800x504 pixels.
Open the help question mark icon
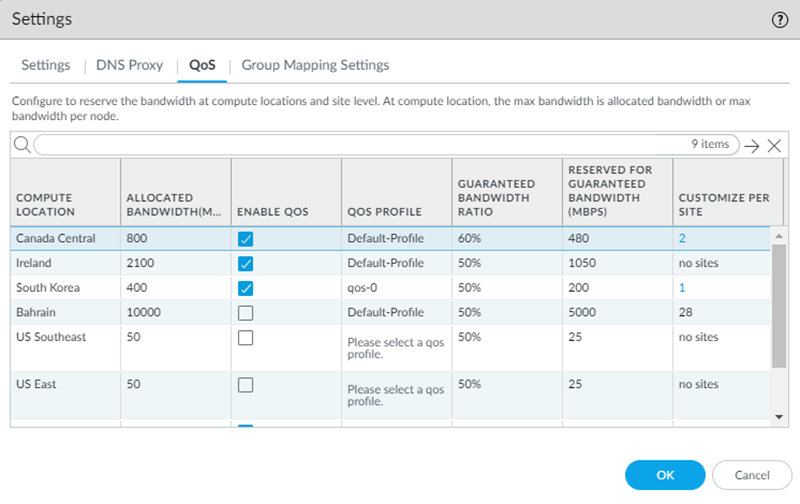pyautogui.click(x=779, y=19)
